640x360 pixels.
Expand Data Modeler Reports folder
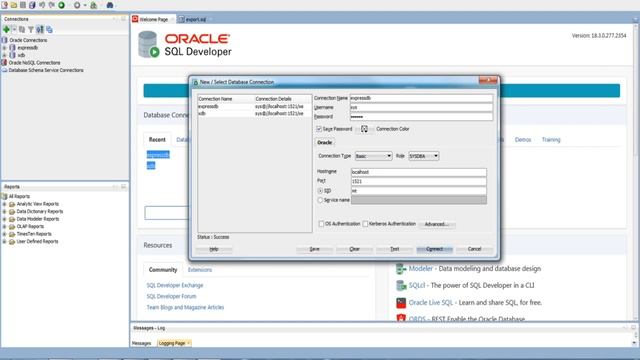[x=4, y=219]
